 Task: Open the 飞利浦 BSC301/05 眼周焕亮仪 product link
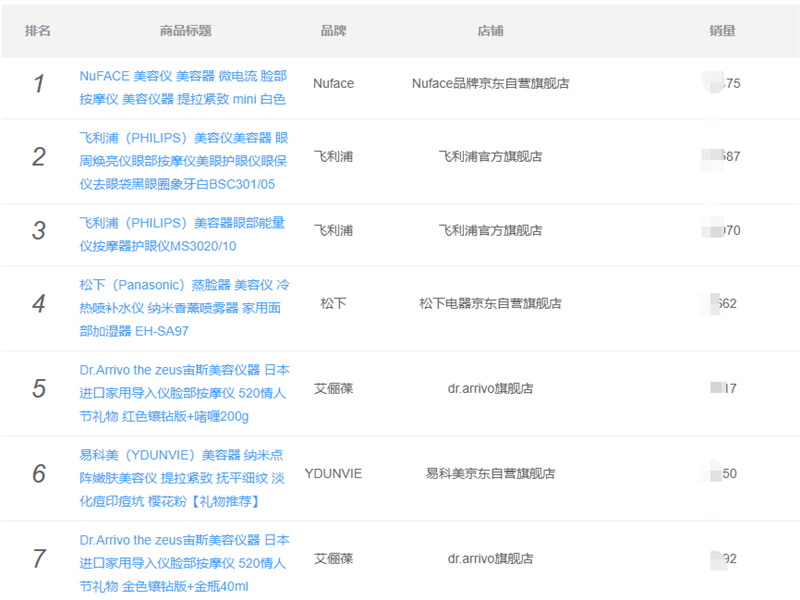click(184, 161)
